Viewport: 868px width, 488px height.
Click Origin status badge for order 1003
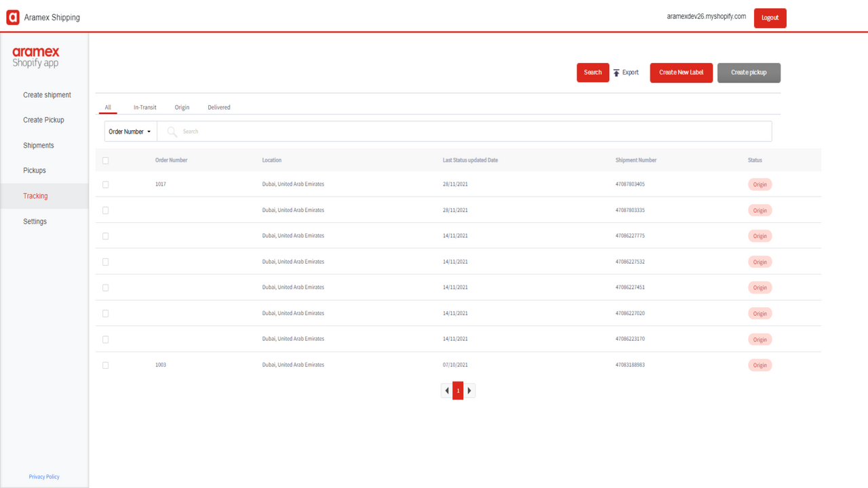click(759, 365)
